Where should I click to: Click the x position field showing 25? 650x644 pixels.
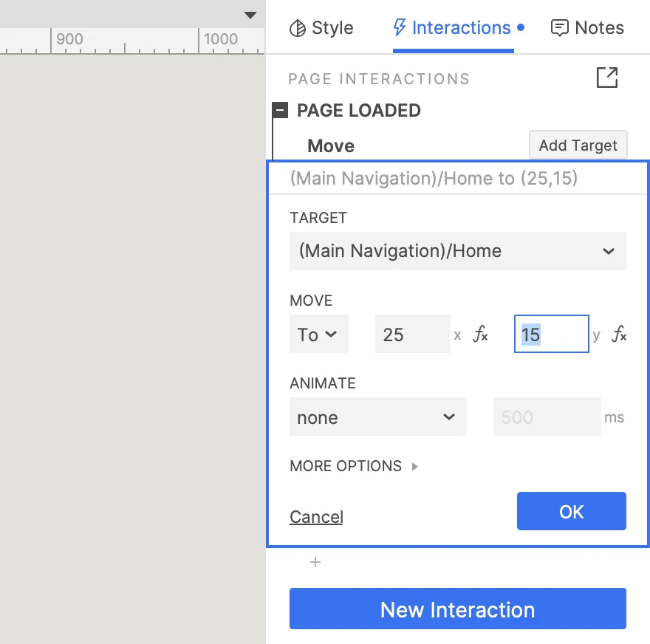click(x=412, y=335)
